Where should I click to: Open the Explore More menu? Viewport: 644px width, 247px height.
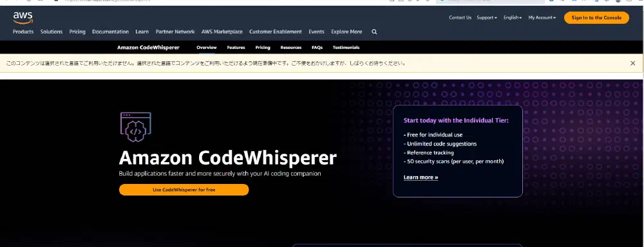(x=346, y=32)
